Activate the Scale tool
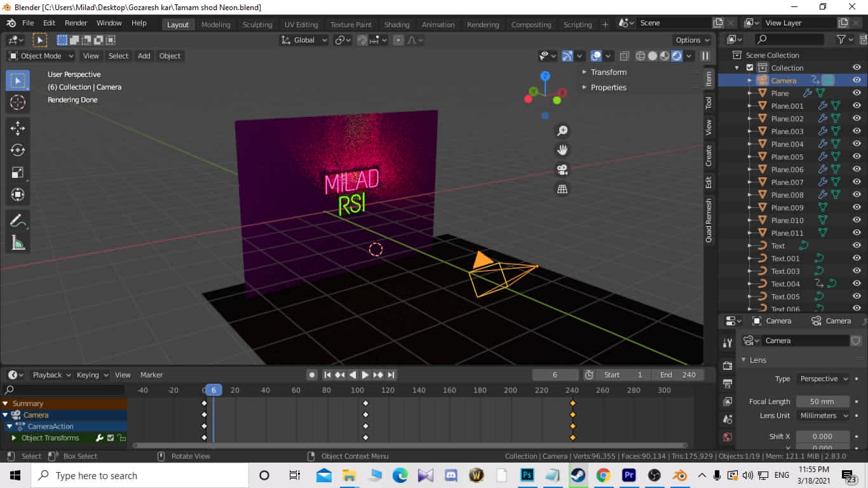The height and width of the screenshot is (488, 868). pyautogui.click(x=18, y=172)
